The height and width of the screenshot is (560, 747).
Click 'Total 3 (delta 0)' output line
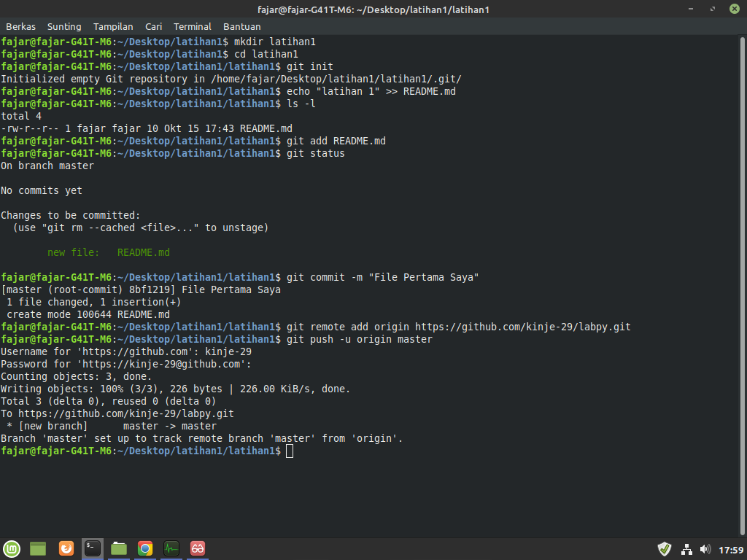pyautogui.click(x=108, y=402)
